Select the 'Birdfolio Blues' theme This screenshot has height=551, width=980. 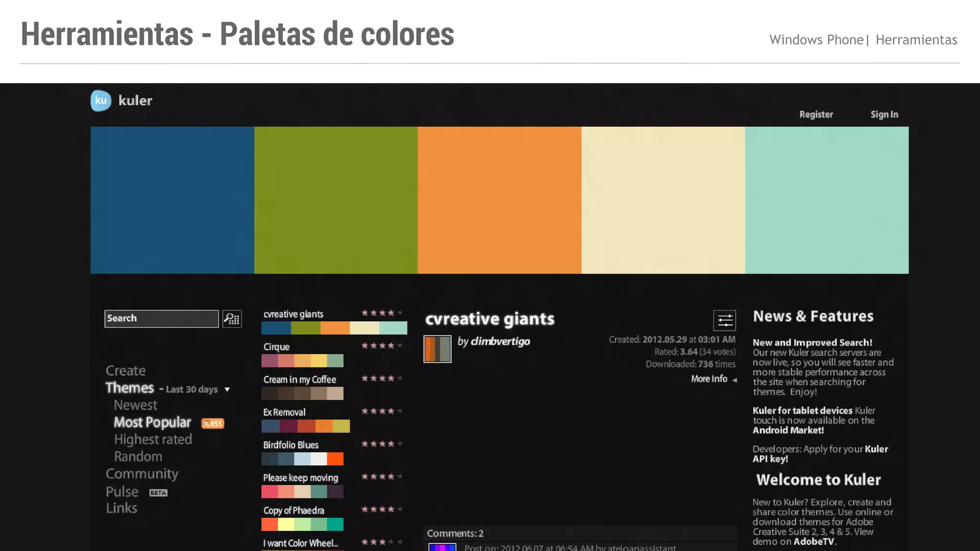[x=290, y=445]
